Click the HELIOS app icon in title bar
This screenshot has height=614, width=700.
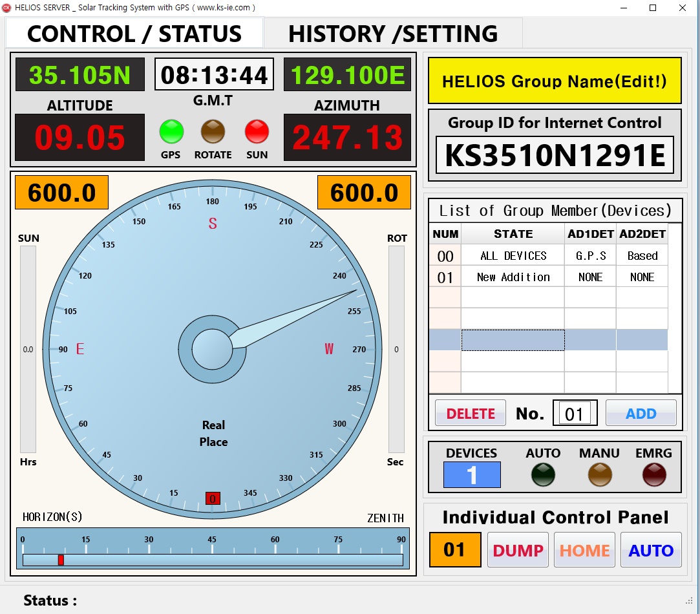(6, 8)
